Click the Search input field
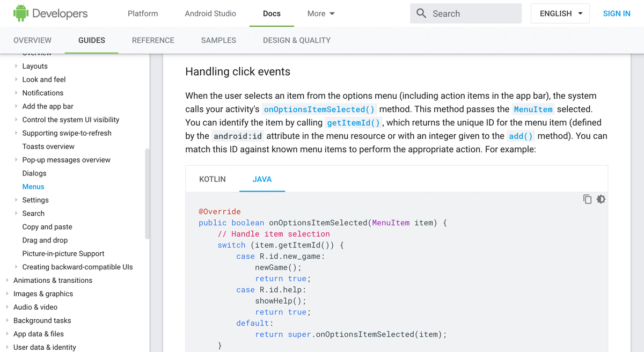This screenshot has width=644, height=352. point(466,13)
